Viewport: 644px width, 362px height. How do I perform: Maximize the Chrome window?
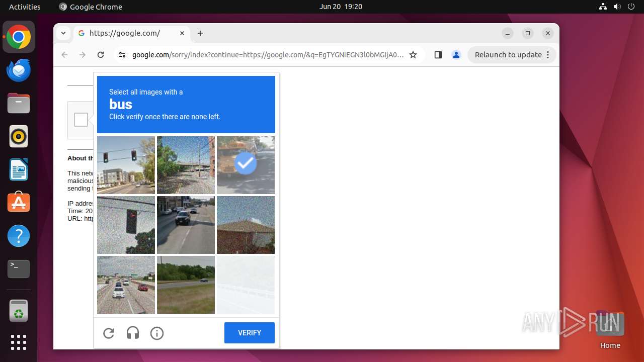click(528, 33)
